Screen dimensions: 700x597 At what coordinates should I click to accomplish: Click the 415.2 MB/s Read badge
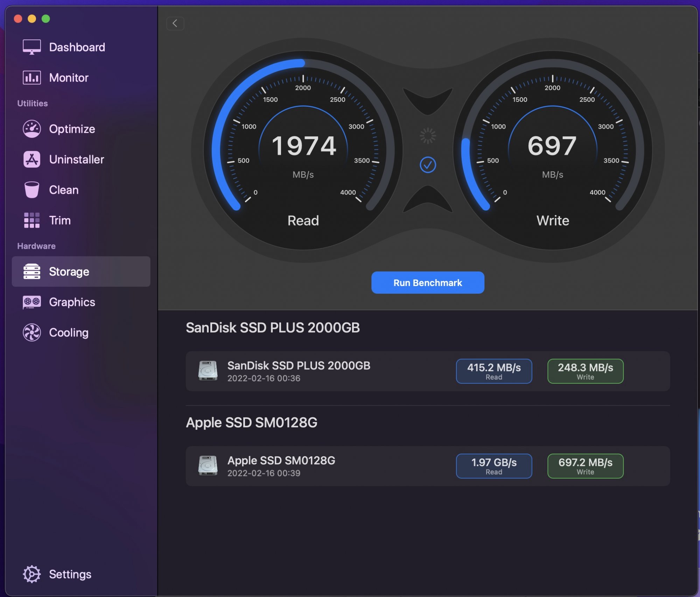coord(493,371)
